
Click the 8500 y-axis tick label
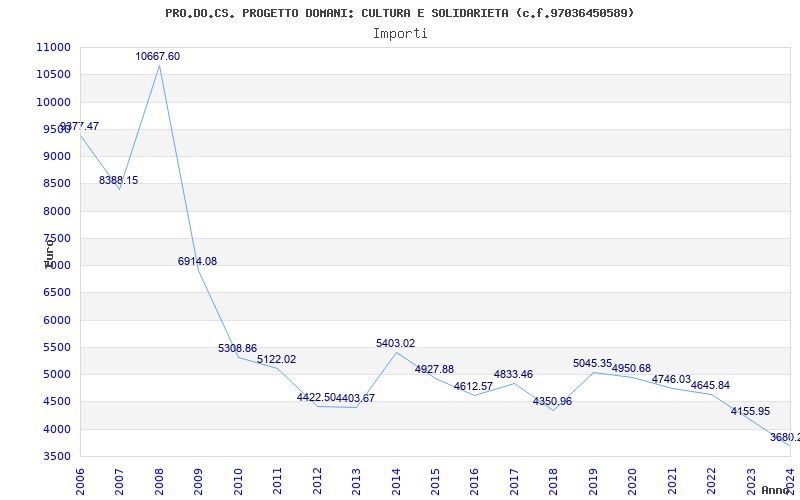pos(57,184)
